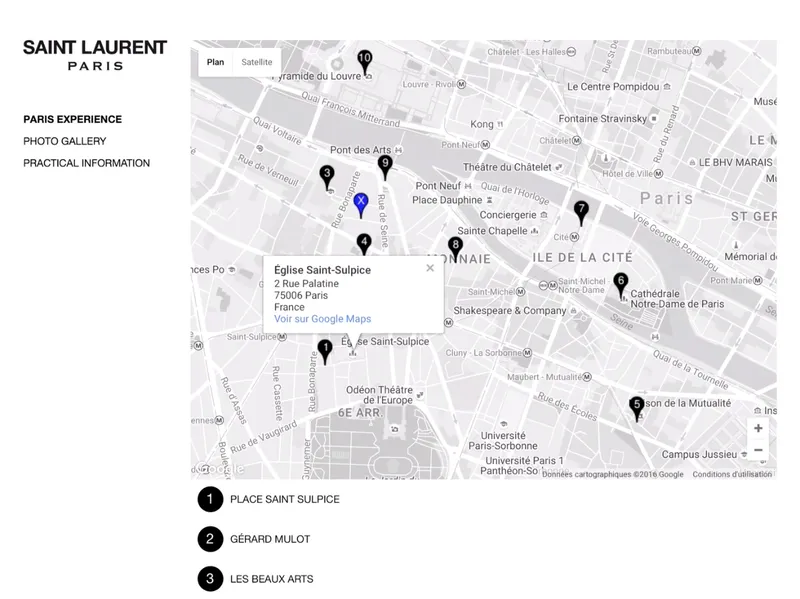
Task: Click the Hôtel de Ville metro icon
Action: click(x=659, y=174)
